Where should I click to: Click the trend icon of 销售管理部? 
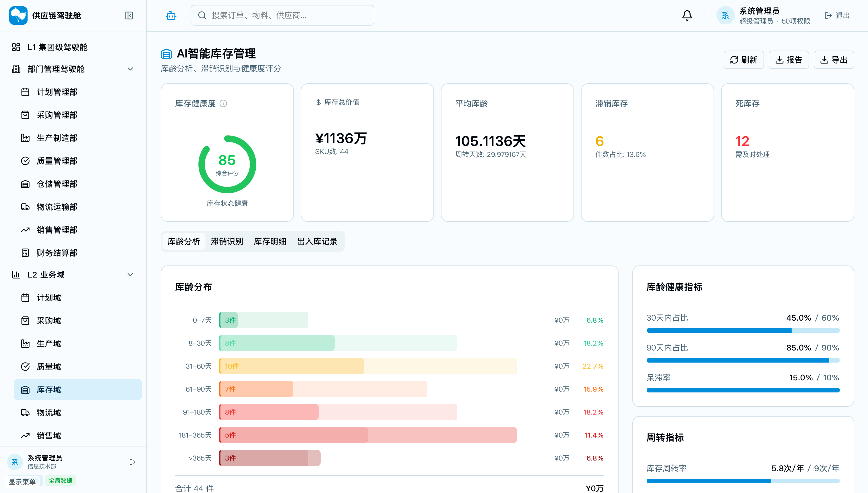[x=25, y=230]
